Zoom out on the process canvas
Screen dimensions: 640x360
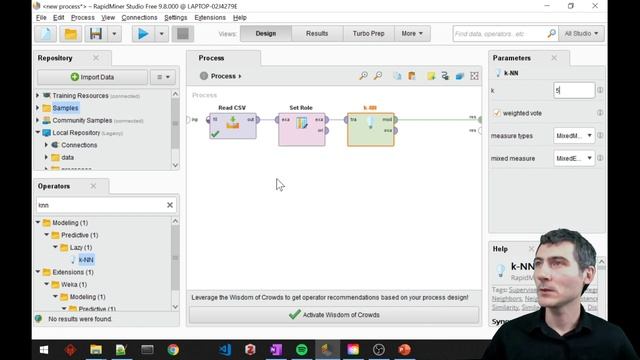378,76
